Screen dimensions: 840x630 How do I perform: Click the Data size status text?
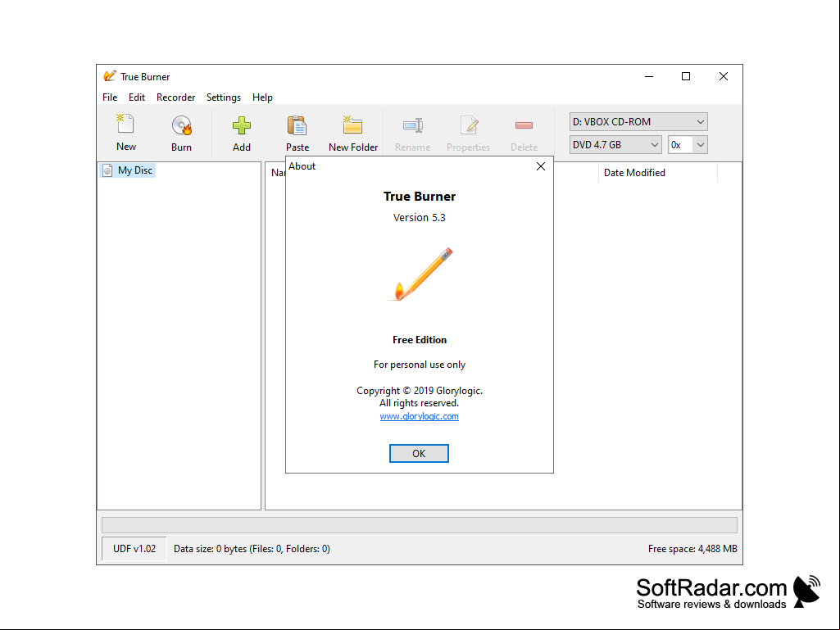[x=252, y=549]
